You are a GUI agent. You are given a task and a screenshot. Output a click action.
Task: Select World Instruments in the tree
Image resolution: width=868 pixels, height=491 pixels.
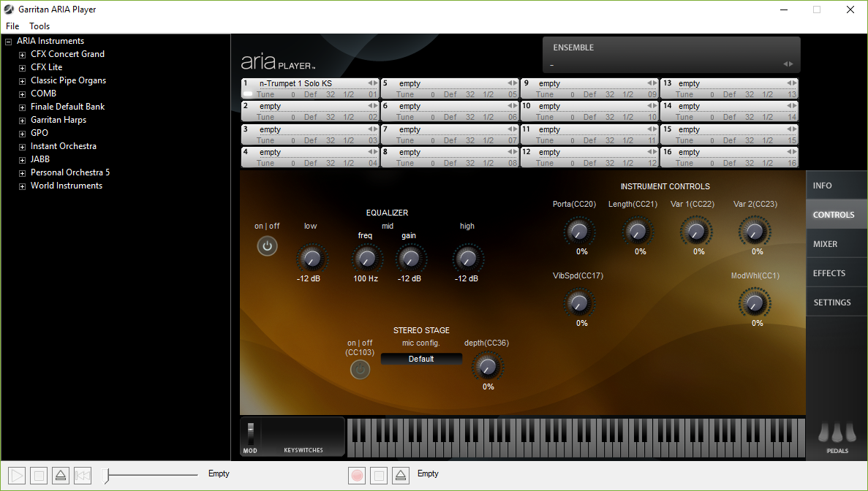(x=67, y=186)
